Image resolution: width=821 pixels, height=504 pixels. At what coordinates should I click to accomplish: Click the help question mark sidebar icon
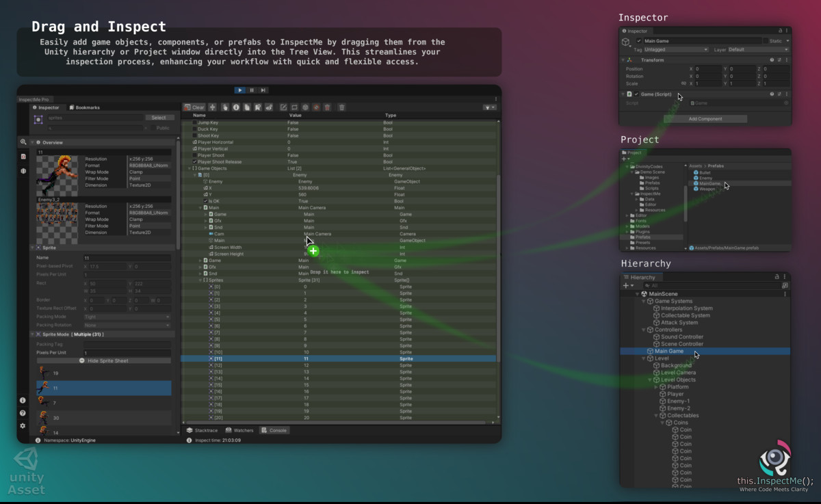click(23, 413)
